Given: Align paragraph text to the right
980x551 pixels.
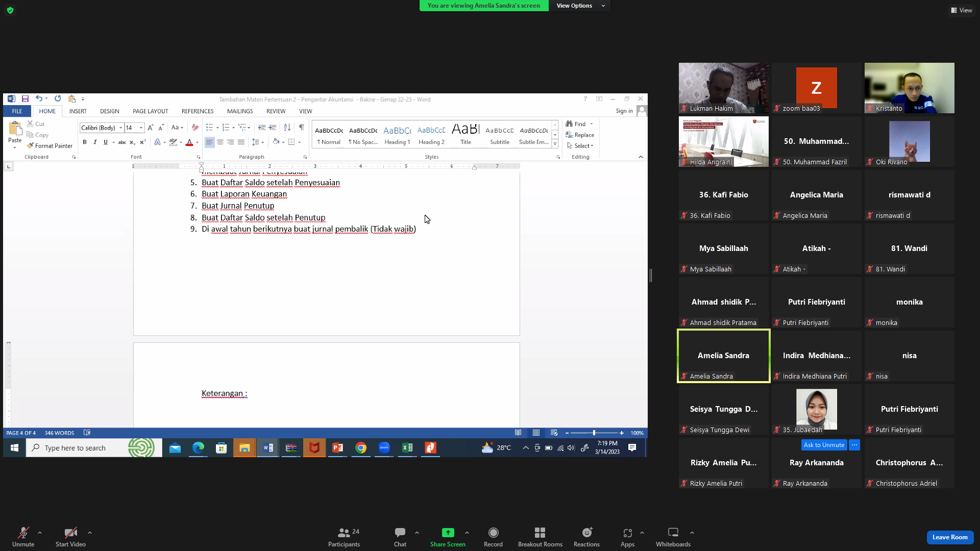Looking at the screenshot, I should [231, 142].
